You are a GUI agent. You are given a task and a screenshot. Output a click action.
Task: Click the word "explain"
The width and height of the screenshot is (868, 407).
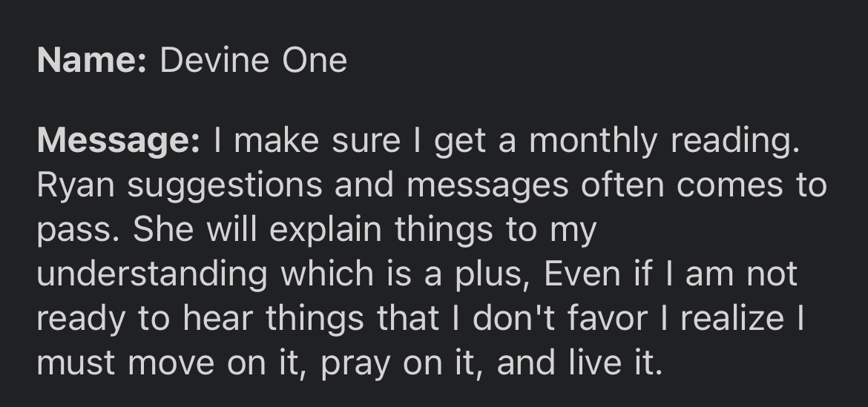coord(326,230)
